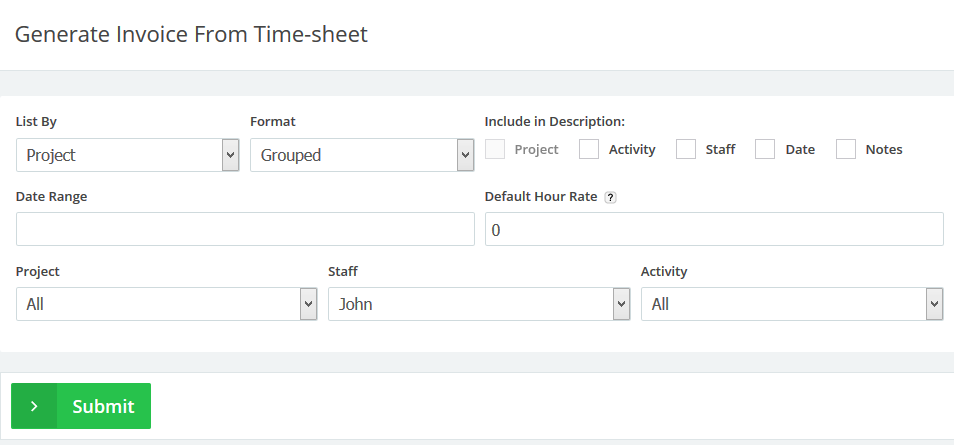Open the Project filter dropdown
This screenshot has width=954, height=445.
click(x=166, y=304)
